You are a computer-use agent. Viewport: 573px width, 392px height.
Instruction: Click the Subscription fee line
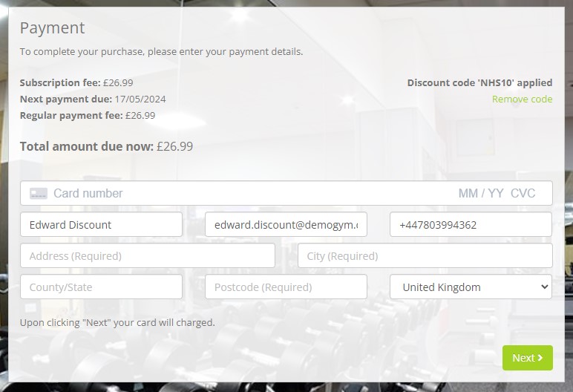coord(76,82)
